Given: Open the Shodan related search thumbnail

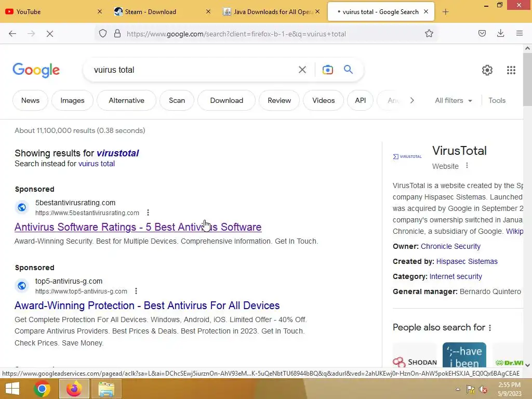Looking at the screenshot, I should (x=415, y=355).
